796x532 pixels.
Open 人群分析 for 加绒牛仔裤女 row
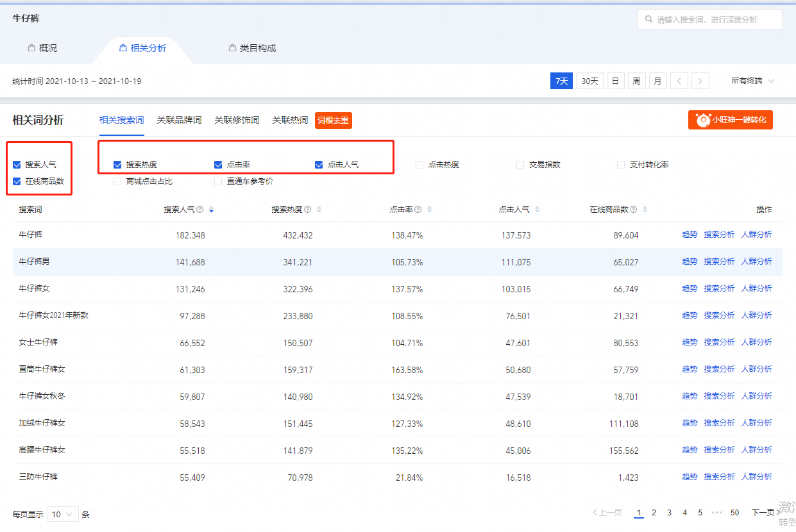point(757,423)
